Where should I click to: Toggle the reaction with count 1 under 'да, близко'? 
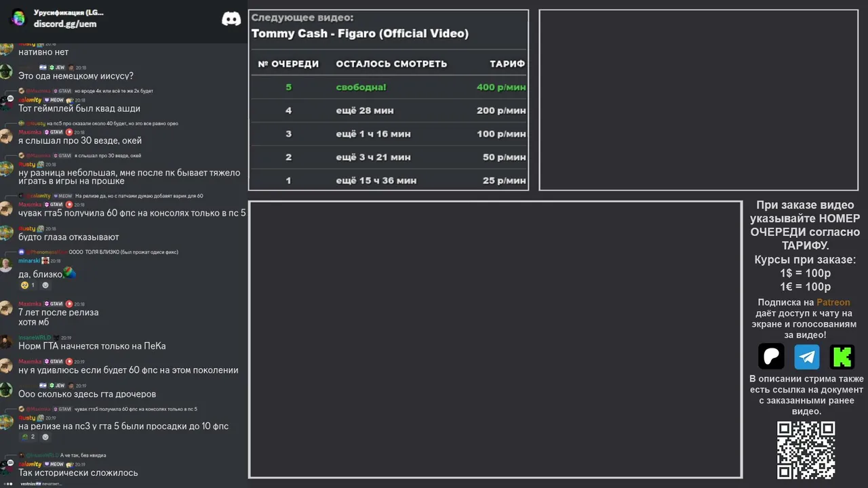click(28, 285)
